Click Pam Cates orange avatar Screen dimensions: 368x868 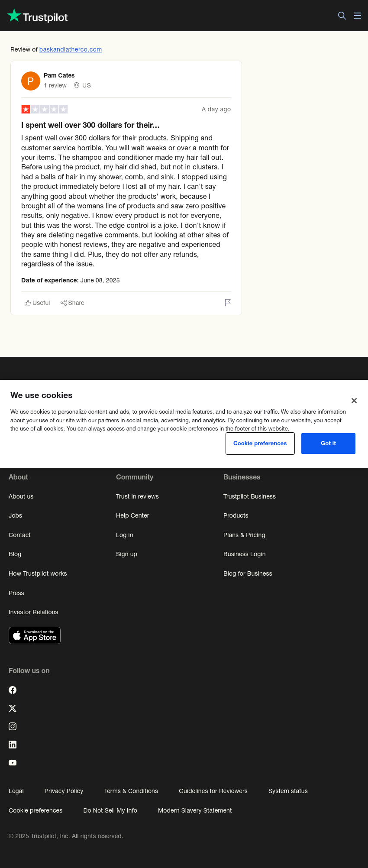(x=31, y=81)
